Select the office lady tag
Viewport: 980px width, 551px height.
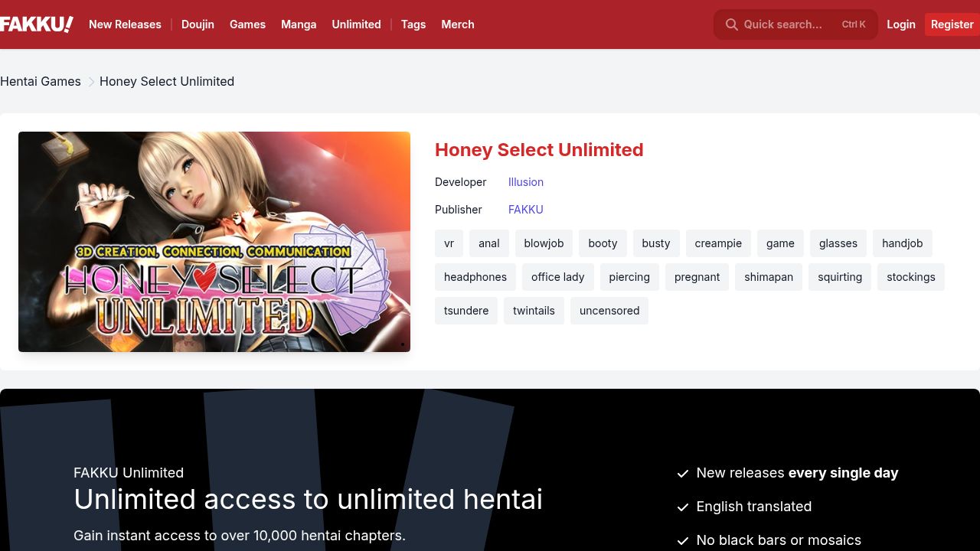point(557,277)
